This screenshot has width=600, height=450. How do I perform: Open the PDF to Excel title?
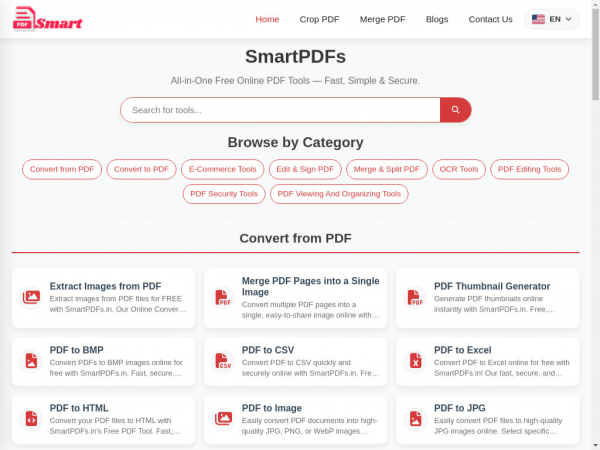pos(462,350)
